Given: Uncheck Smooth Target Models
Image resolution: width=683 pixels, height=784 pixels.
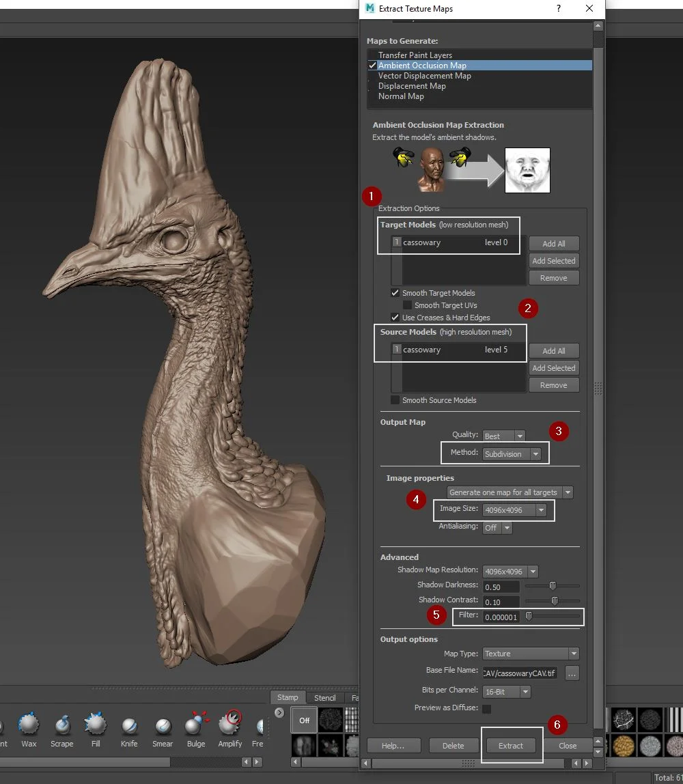Looking at the screenshot, I should pos(395,293).
